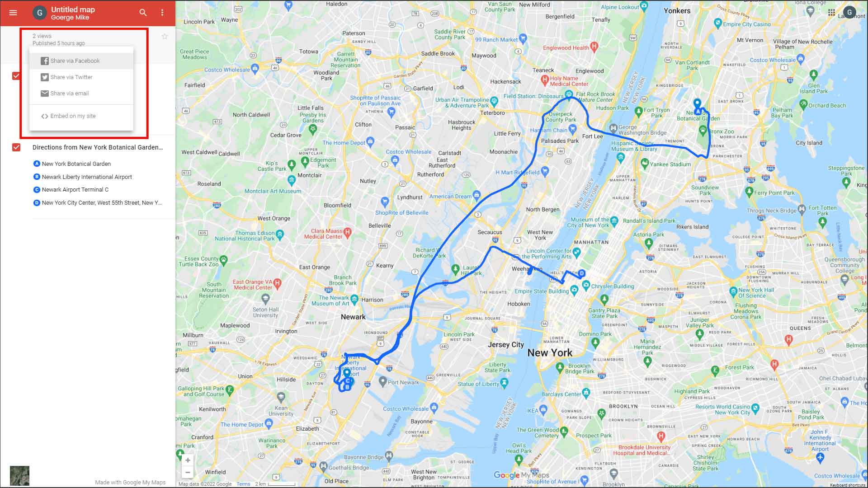Click the Newark Liberty International Airport label
This screenshot has height=488, width=868.
(x=86, y=176)
